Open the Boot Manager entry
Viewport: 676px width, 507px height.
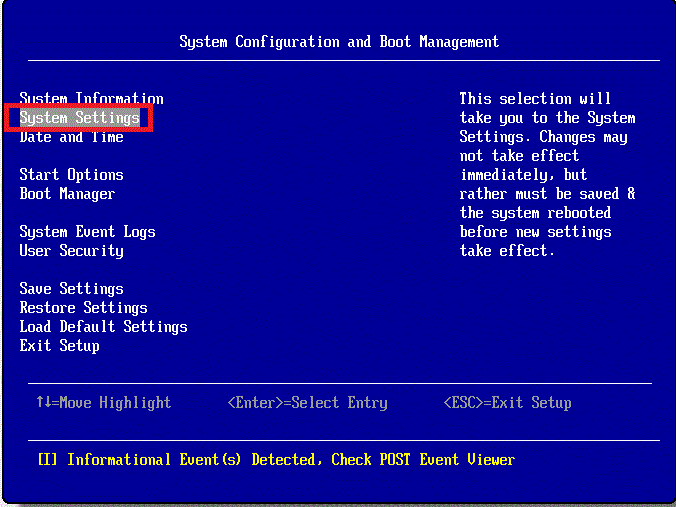pyautogui.click(x=67, y=194)
